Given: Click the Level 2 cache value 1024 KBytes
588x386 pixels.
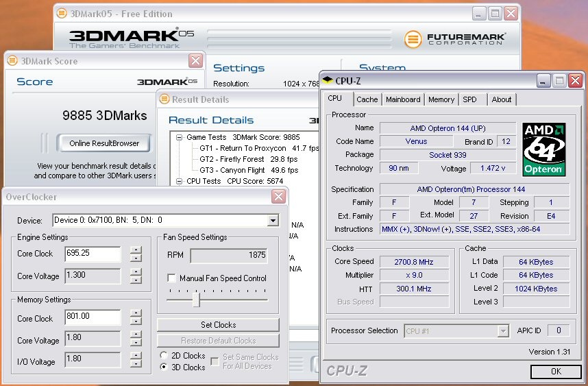Looking at the screenshot, I should click(x=536, y=289).
